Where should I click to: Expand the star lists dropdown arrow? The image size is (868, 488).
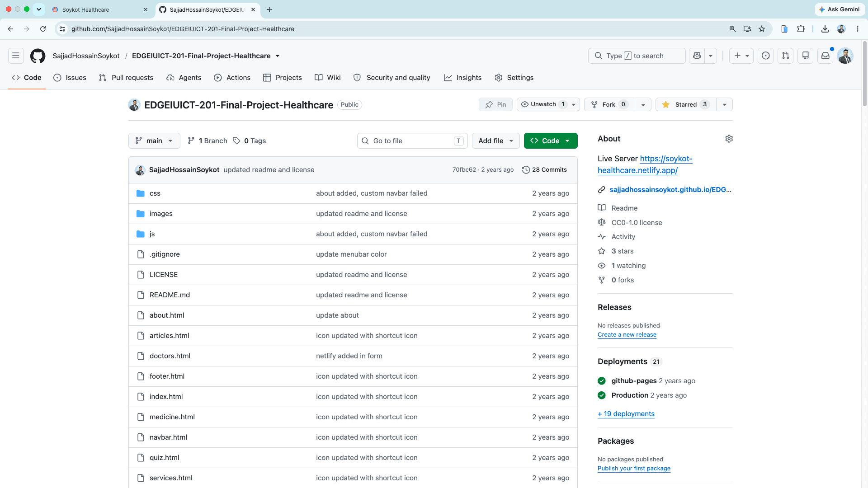click(725, 104)
